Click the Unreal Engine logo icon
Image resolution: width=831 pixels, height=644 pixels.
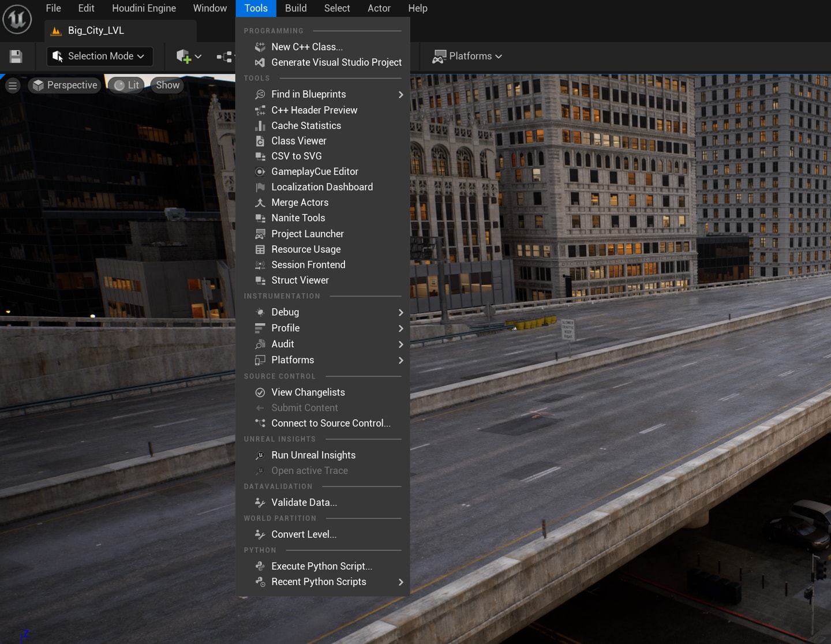(17, 18)
